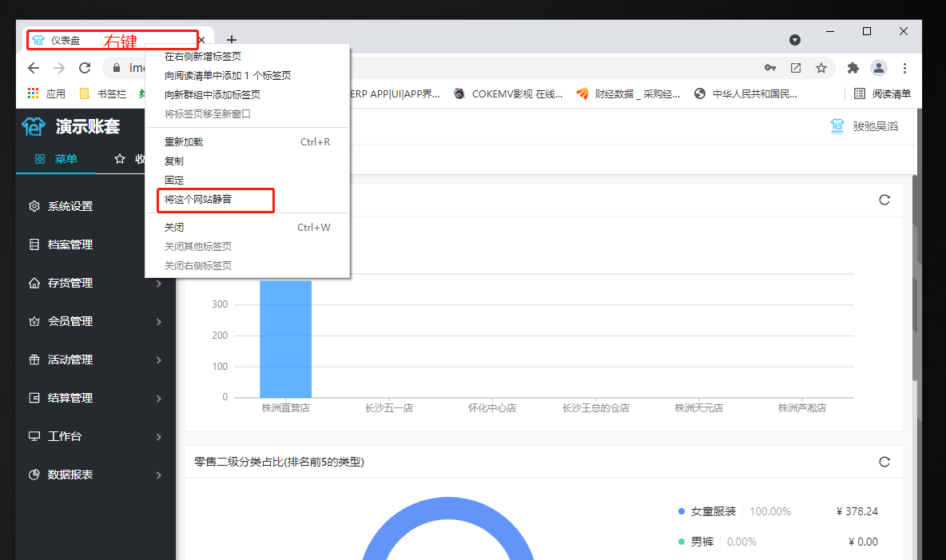Select 在右侧新增标签页 from context menu
The height and width of the screenshot is (560, 946).
coord(248,56)
